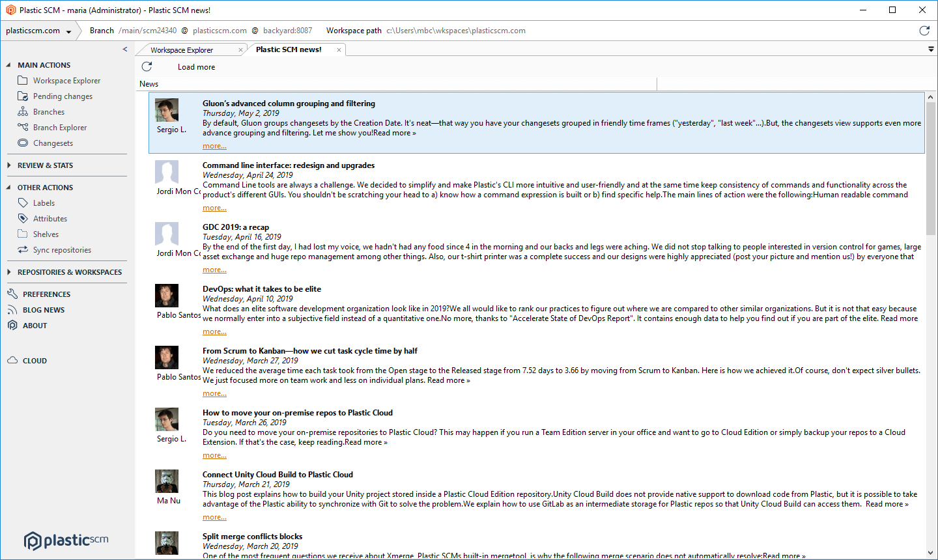
Task: Collapse the left sidebar with arrow
Action: pos(125,49)
